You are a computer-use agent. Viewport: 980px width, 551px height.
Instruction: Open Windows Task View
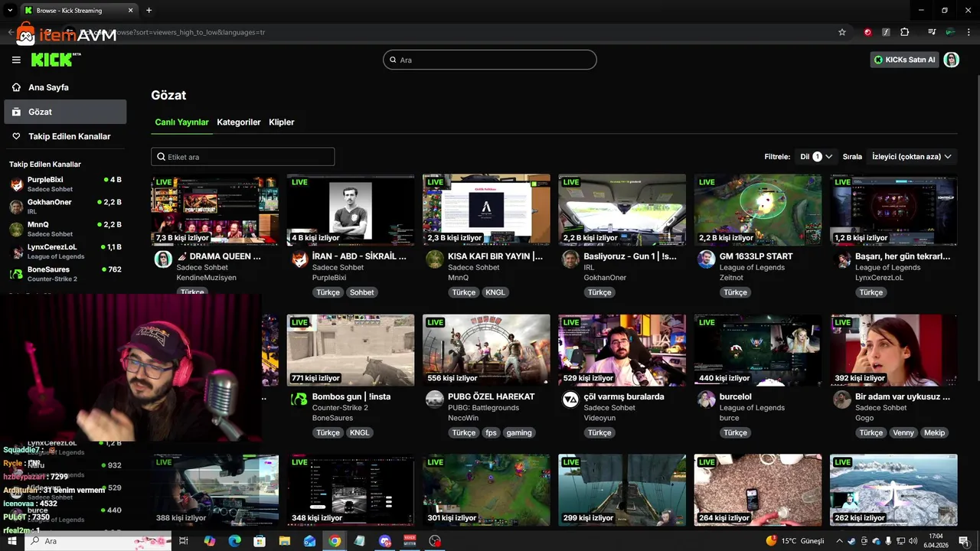[184, 541]
